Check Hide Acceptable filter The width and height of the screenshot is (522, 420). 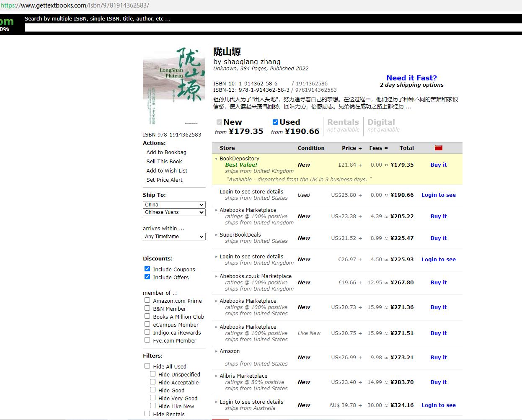coord(152,382)
